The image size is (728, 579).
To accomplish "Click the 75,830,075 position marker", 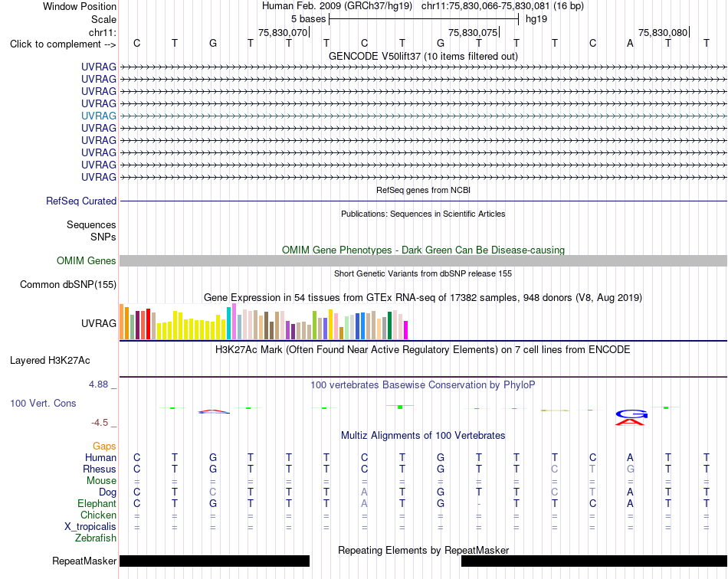I will click(x=473, y=32).
